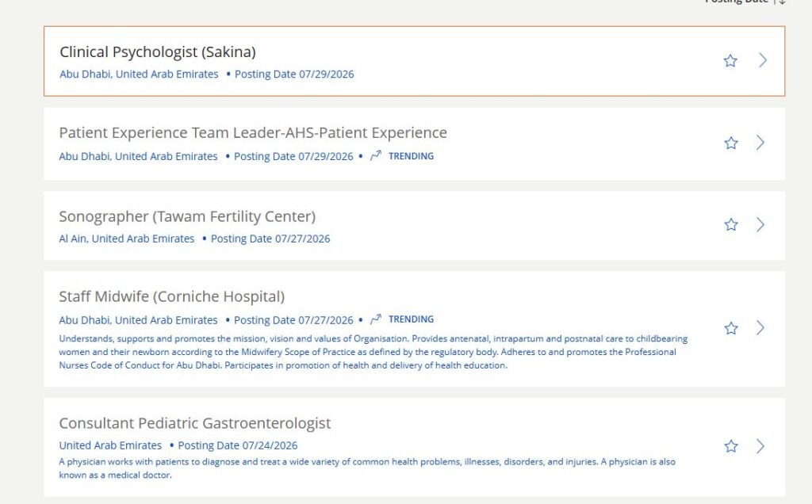Favorite the Clinical Psychologist (Sakina) job
Viewport: 812px width, 504px height.
730,60
